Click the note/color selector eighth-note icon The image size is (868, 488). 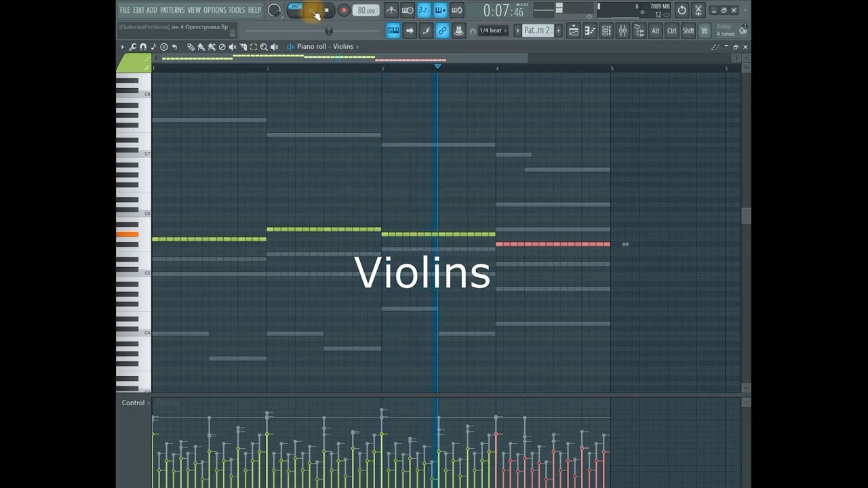click(x=154, y=47)
